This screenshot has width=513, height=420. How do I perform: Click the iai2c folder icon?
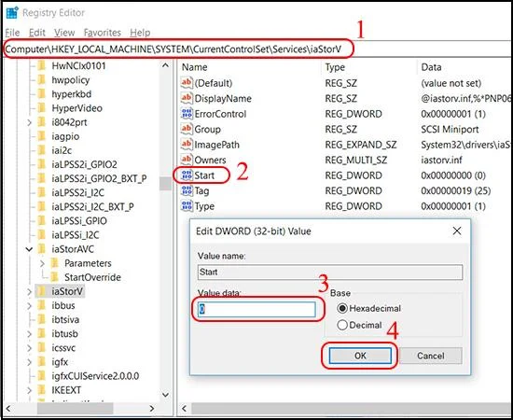pyautogui.click(x=42, y=150)
